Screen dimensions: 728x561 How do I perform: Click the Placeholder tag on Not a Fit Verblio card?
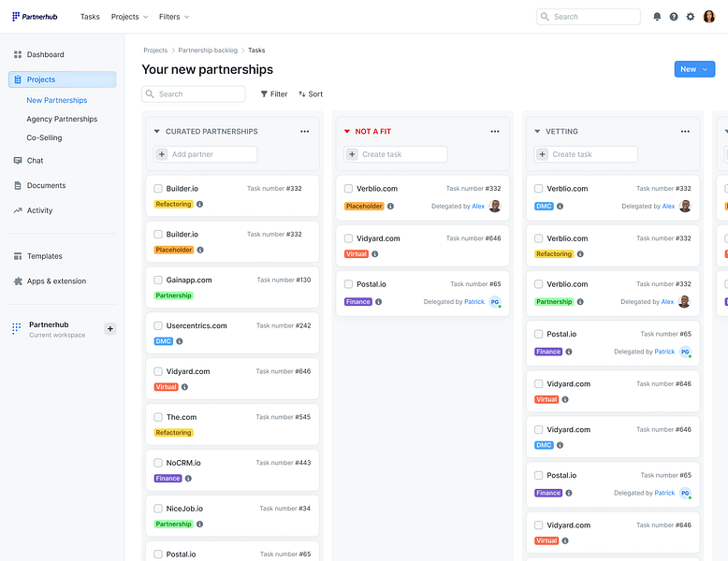364,206
